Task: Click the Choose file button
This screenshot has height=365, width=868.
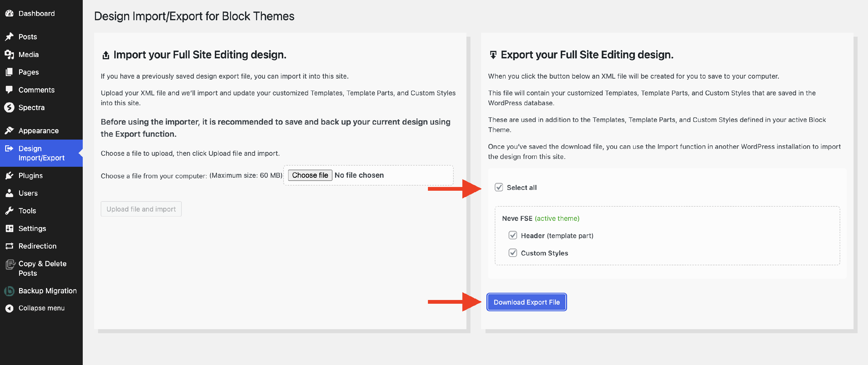Action: [x=310, y=175]
